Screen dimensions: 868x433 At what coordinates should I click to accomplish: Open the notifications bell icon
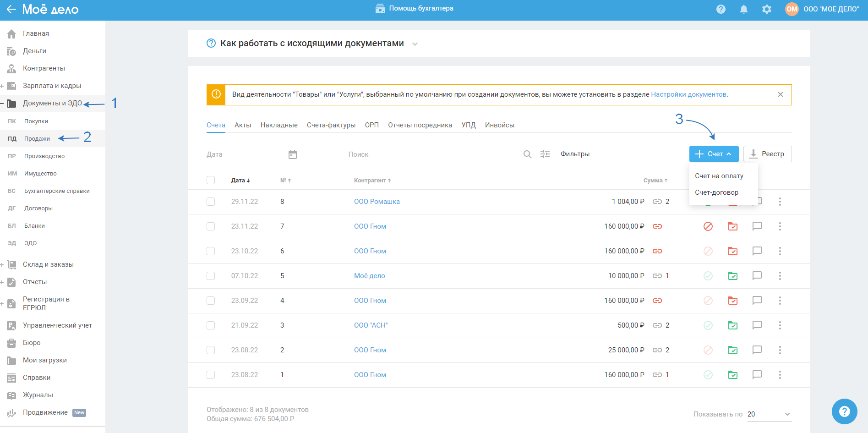744,9
